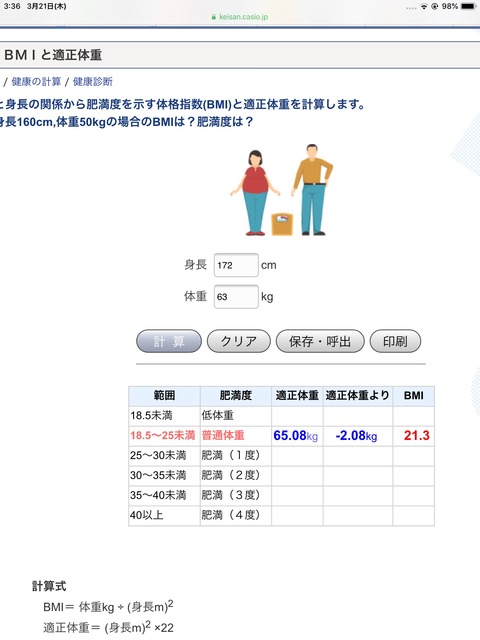Viewport: 480px width, 640px height.
Task: Tap the 普通体重 highlighted row label
Action: click(223, 436)
